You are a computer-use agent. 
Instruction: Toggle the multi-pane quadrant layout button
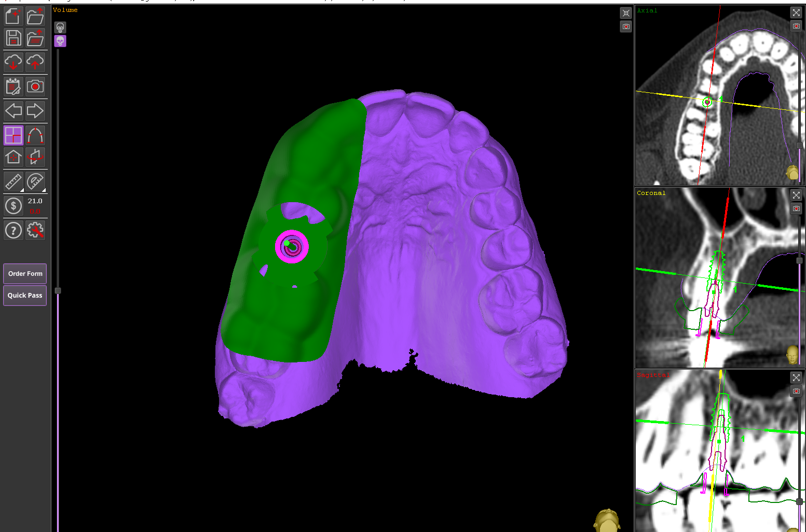13,136
